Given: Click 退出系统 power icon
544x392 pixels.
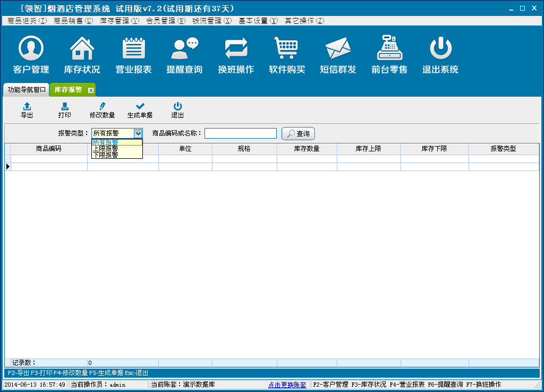Looking at the screenshot, I should [440, 49].
